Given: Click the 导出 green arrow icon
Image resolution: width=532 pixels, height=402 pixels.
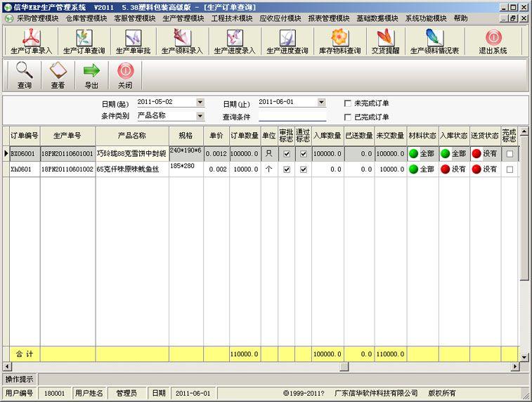Looking at the screenshot, I should (91, 70).
